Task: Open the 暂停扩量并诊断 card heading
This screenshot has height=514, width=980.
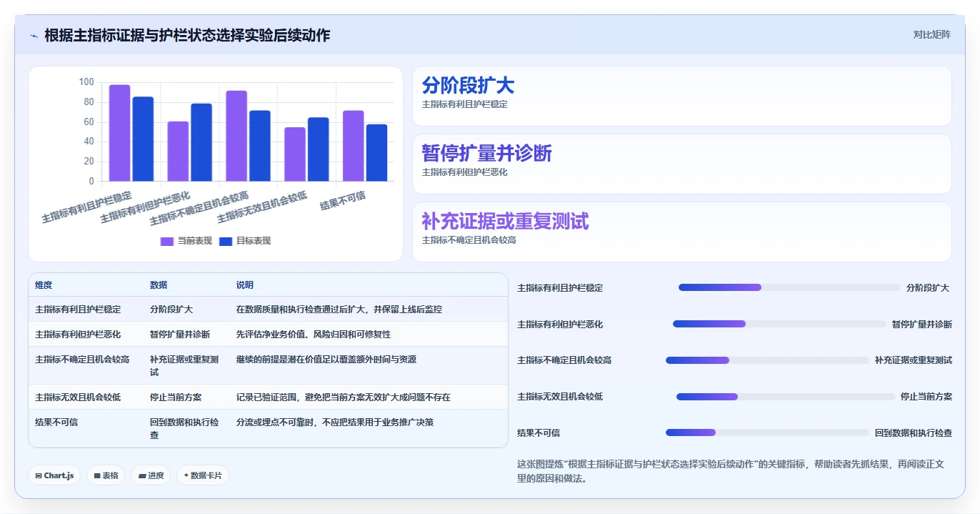Action: 487,154
